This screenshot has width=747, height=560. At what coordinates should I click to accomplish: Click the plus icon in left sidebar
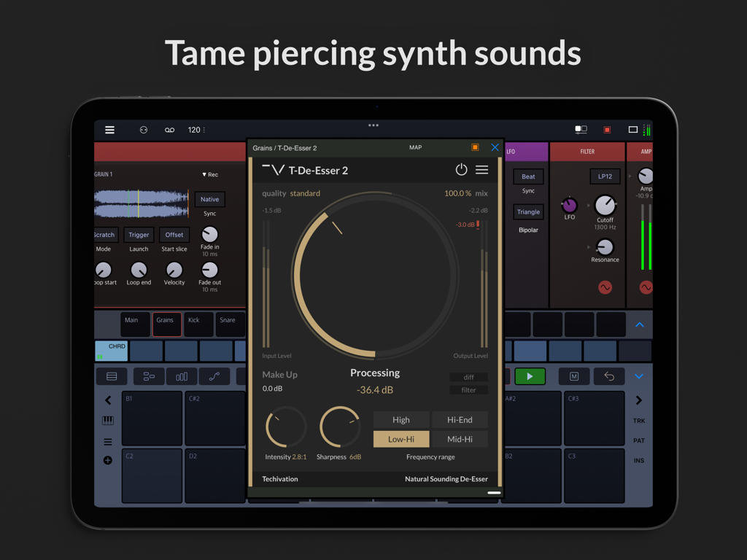(x=107, y=459)
